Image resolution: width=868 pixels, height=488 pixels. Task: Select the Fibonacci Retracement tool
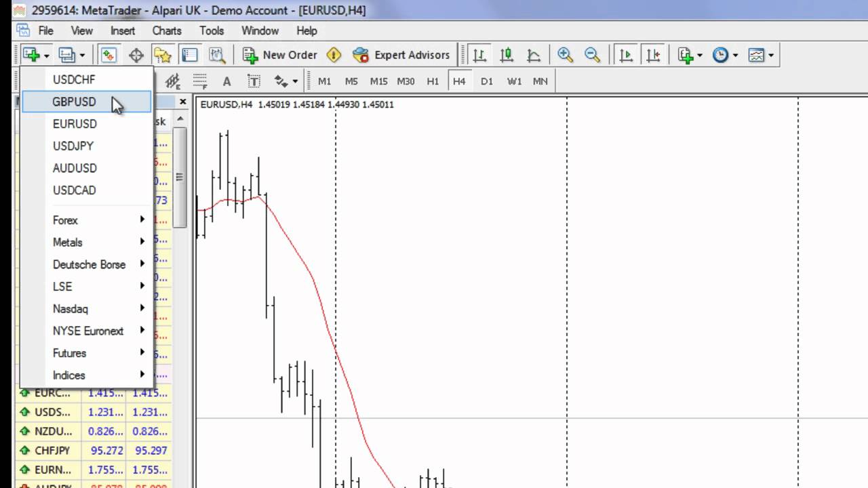(200, 81)
